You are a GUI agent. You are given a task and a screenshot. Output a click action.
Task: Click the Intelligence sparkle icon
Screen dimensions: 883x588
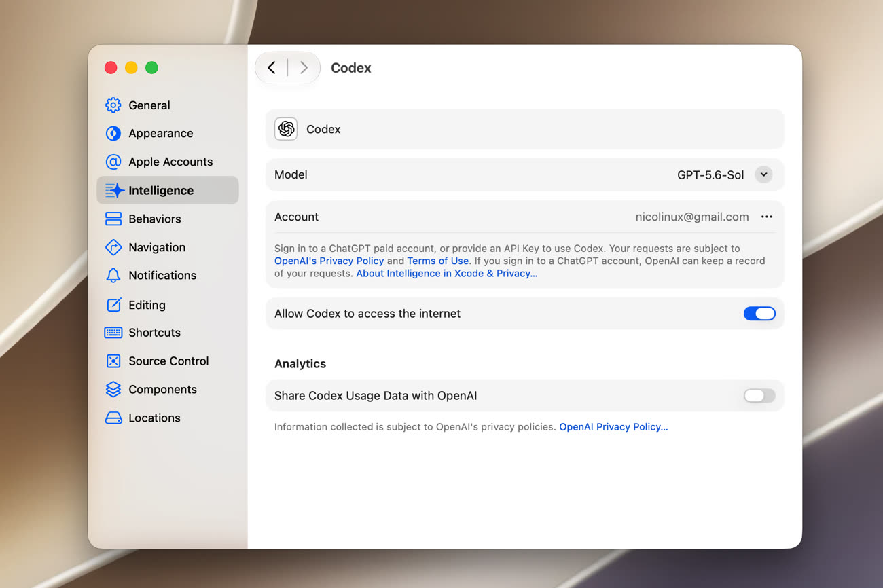tap(114, 190)
